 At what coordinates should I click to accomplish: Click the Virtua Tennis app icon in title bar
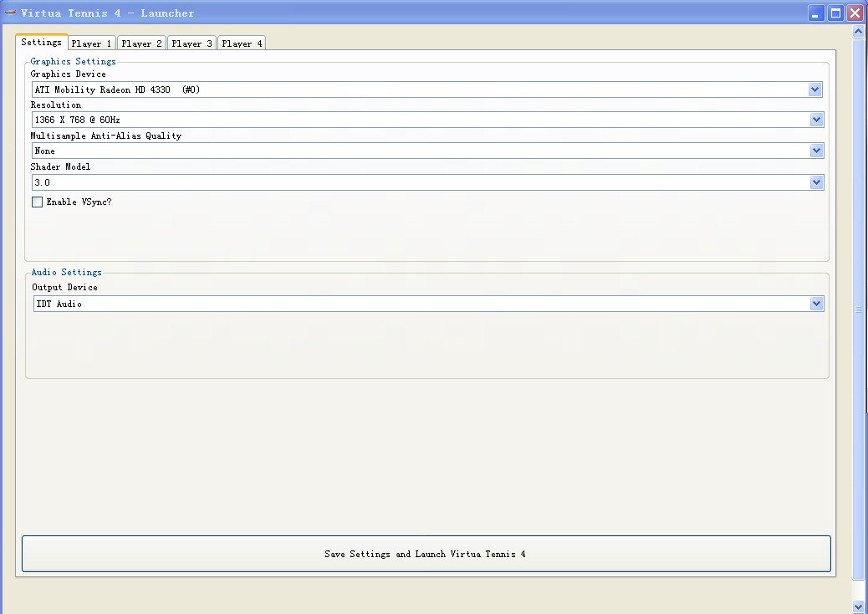(x=10, y=13)
